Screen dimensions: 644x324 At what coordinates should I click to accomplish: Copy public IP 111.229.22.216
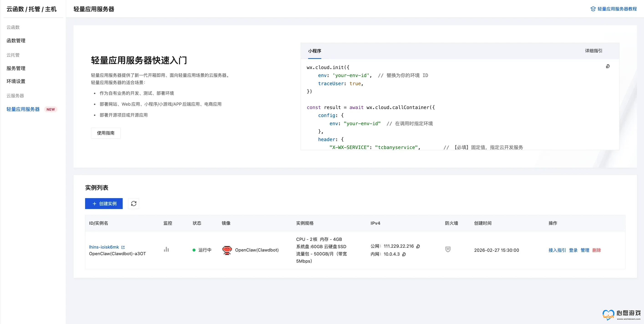coord(418,246)
